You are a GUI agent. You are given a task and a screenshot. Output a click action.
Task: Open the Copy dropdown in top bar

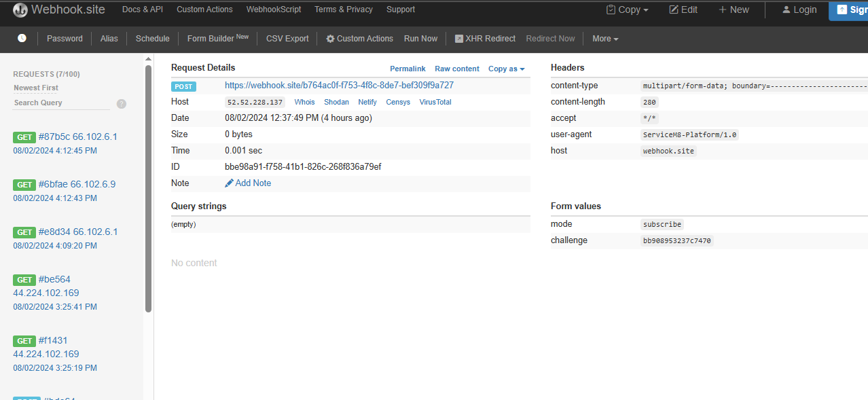pos(628,10)
